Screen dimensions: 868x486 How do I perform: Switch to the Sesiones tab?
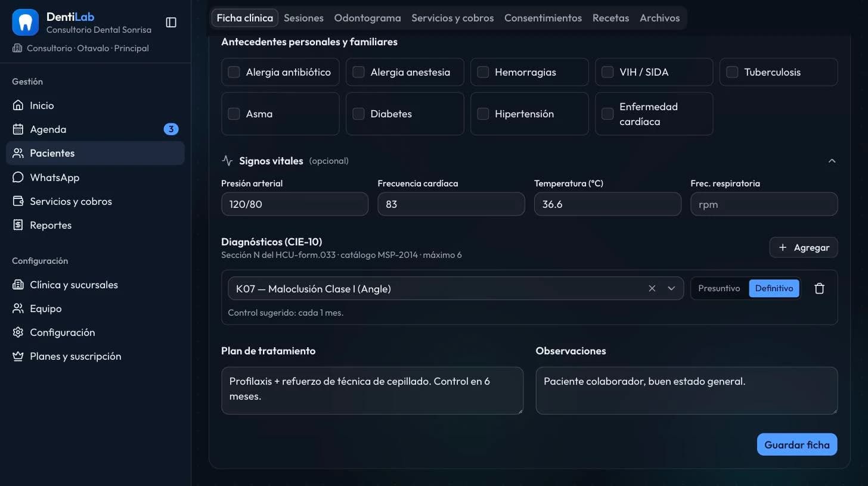point(303,18)
